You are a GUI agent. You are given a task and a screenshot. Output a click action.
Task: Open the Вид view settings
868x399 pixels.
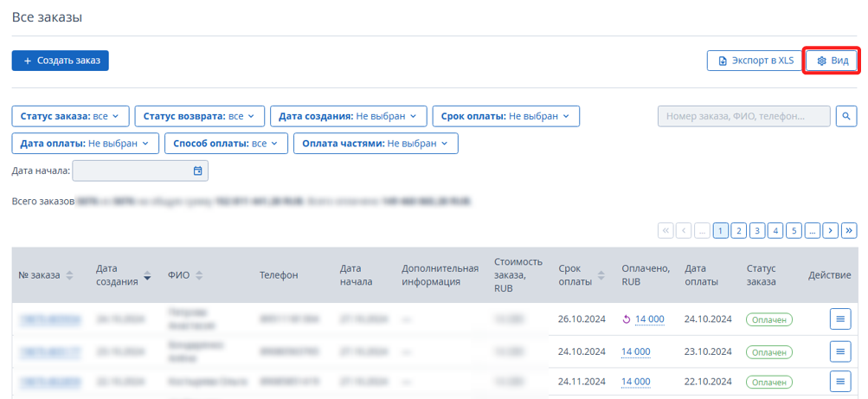[832, 61]
